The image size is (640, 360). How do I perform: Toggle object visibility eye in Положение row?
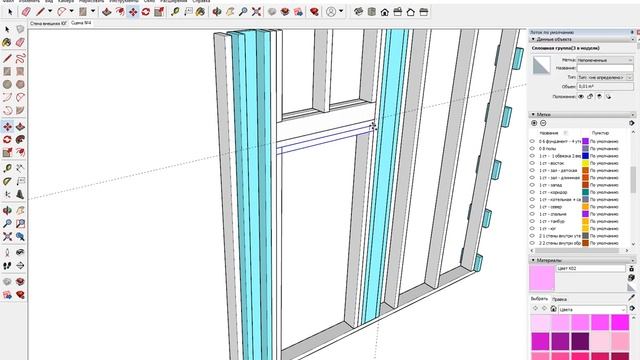click(x=581, y=97)
